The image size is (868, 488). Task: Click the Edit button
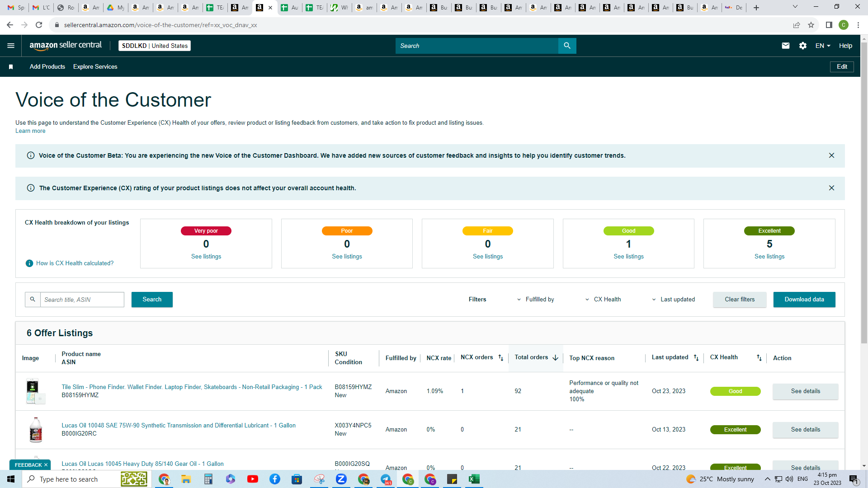842,67
